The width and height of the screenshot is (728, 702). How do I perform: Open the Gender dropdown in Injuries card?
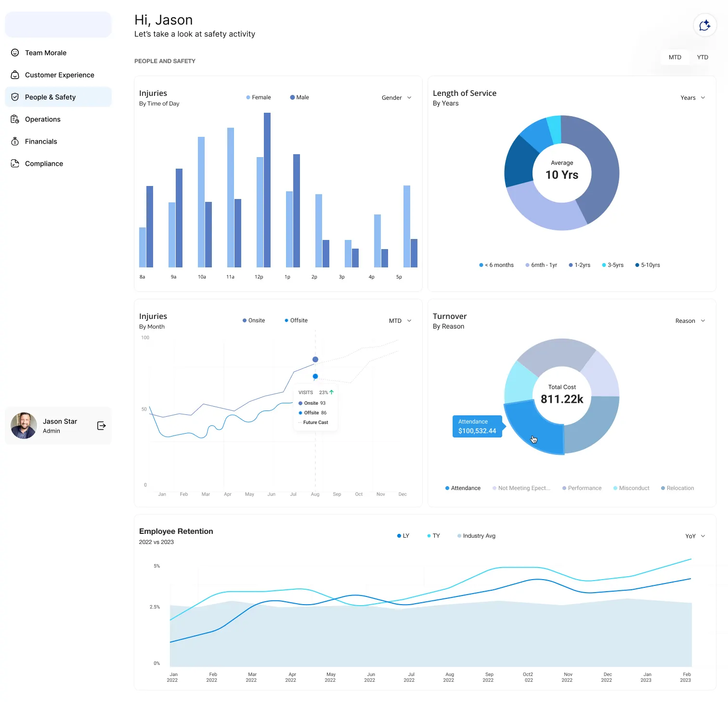pyautogui.click(x=396, y=98)
